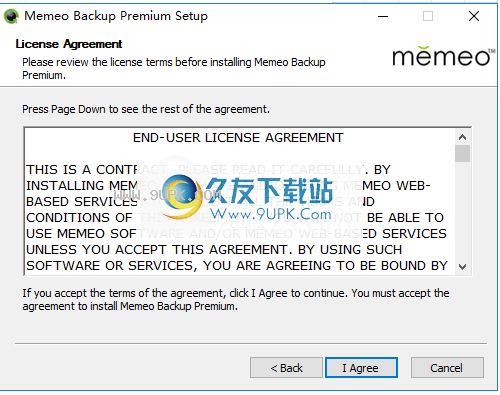Screen dimensions: 500x395
Task: Close the setup window with X
Action: pos(474,16)
